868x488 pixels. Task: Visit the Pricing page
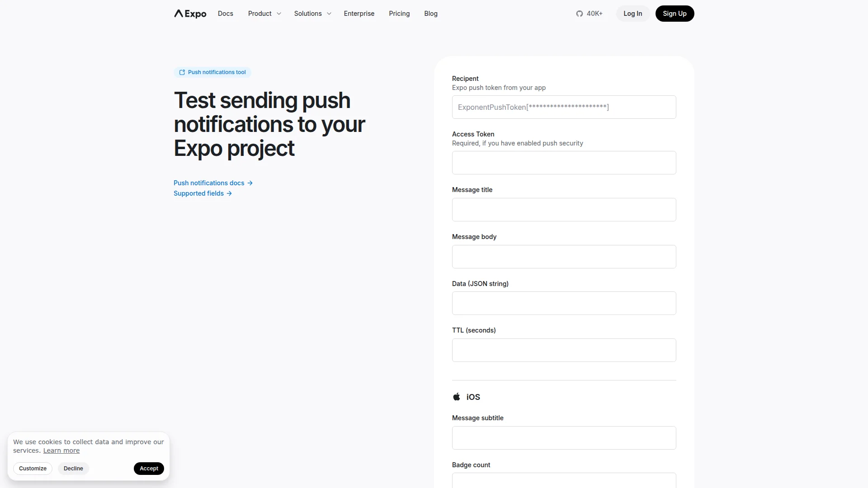pos(399,14)
